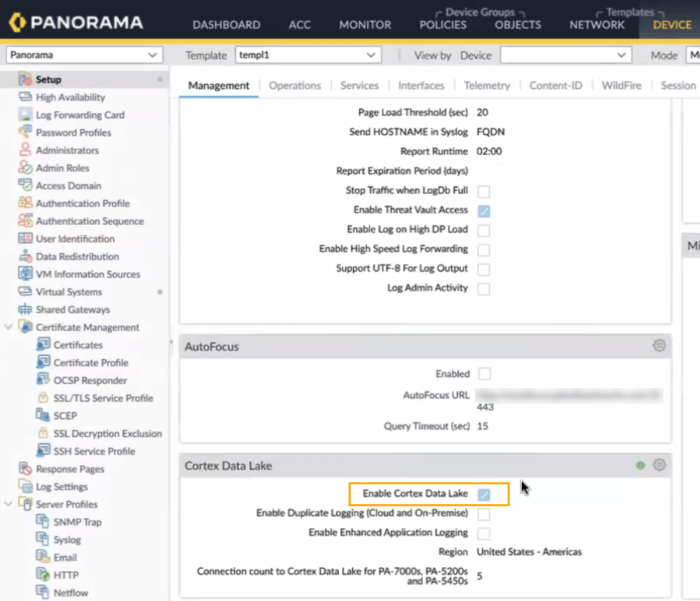Enable the Log Admin Activity checkbox
The image size is (700, 601).
pos(484,288)
